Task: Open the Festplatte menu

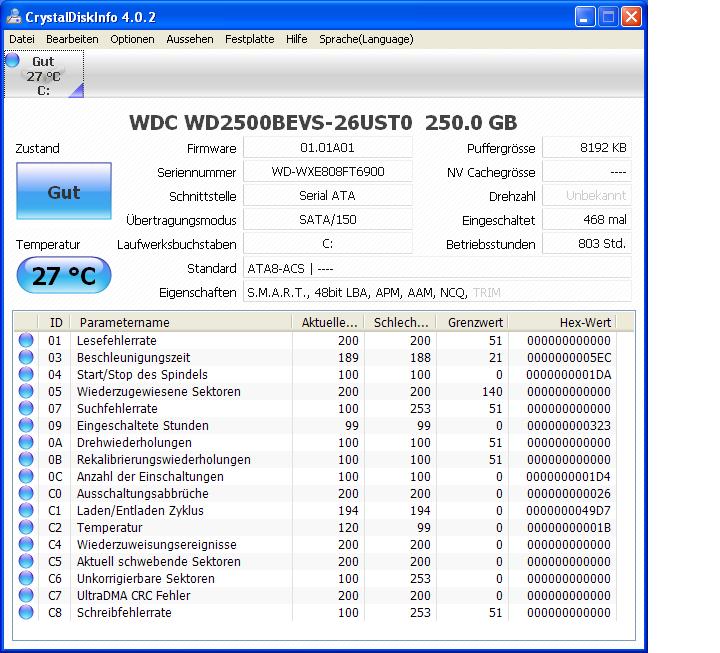Action: 249,39
